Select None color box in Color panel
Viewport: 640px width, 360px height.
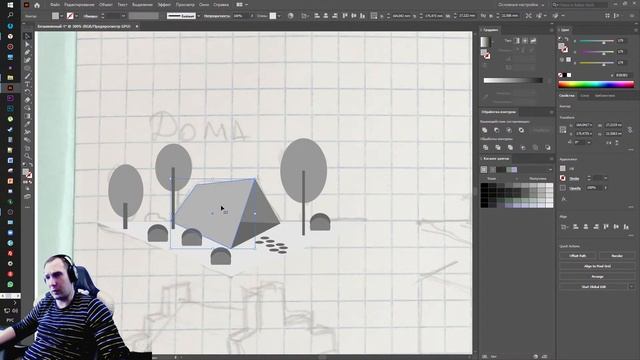coord(560,75)
